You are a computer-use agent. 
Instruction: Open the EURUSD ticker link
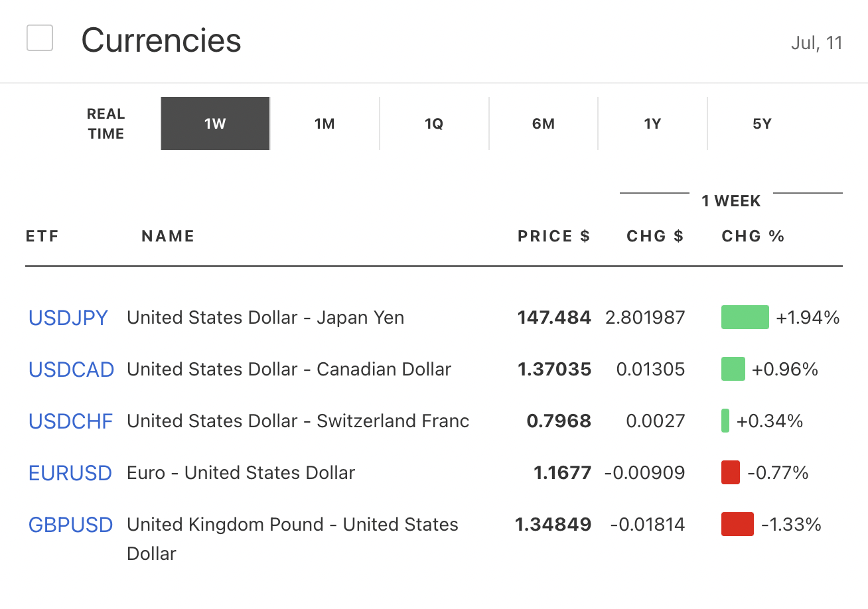coord(70,473)
